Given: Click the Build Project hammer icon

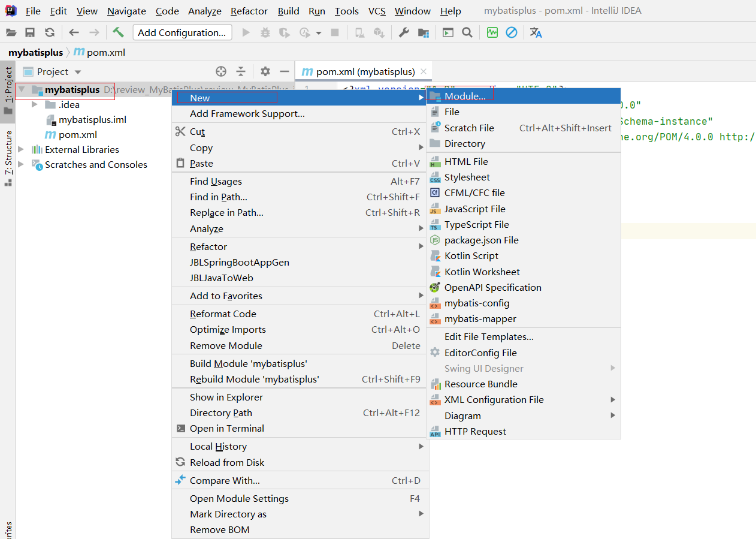Looking at the screenshot, I should coord(118,32).
